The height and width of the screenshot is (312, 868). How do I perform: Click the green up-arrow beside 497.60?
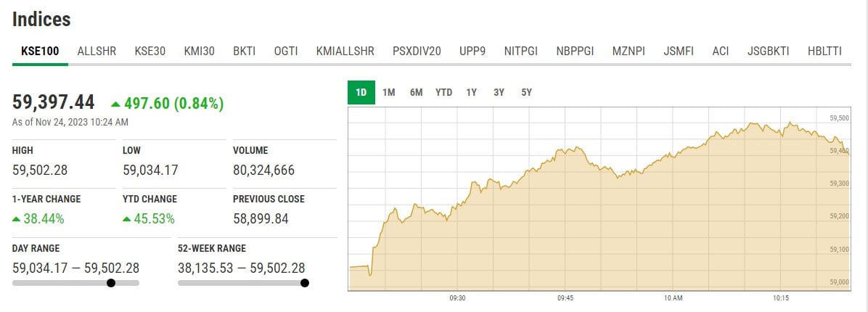[x=116, y=104]
